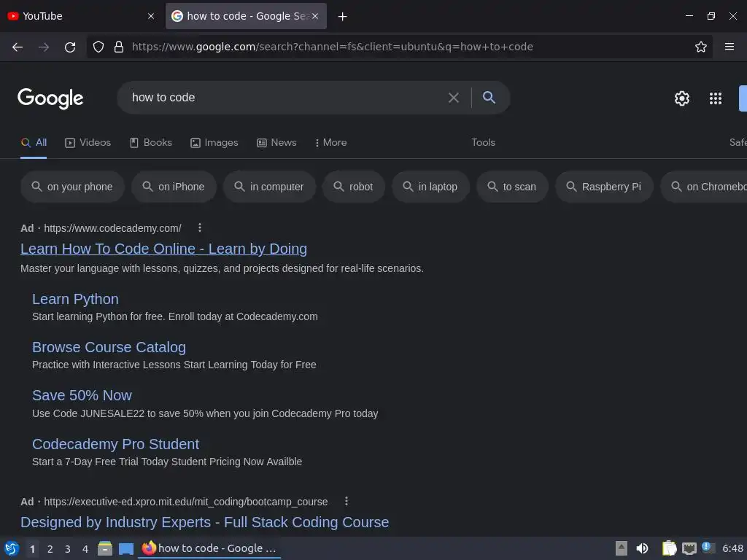747x560 pixels.
Task: Open the volume control in tray
Action: point(642,548)
